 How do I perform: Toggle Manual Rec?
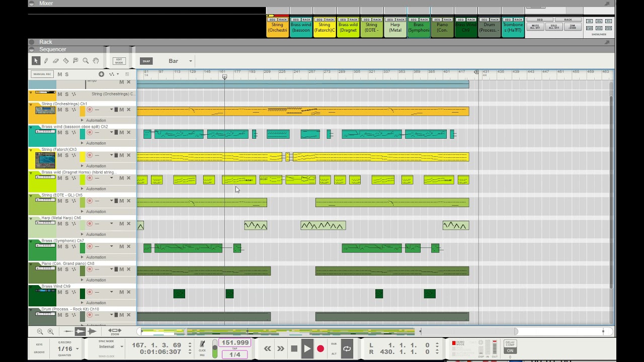point(42,74)
